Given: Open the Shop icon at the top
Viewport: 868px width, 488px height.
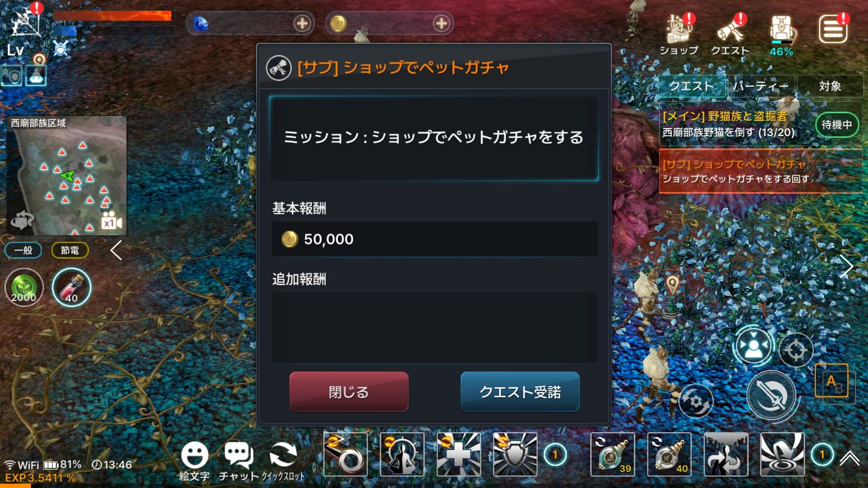Looking at the screenshot, I should (678, 34).
